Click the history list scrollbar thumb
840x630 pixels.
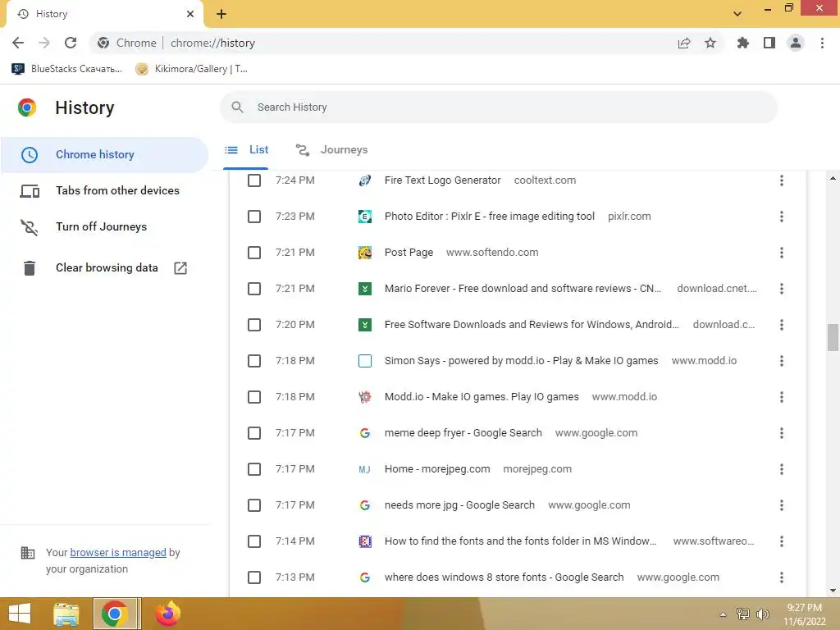833,337
